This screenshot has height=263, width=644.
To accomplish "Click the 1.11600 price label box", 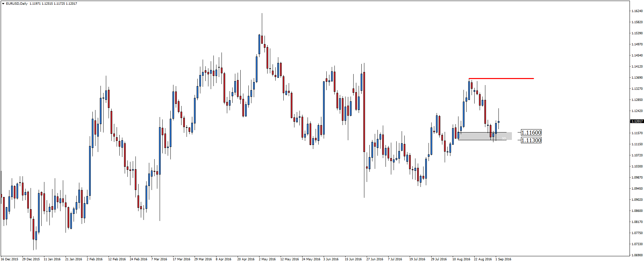I will 531,133.
